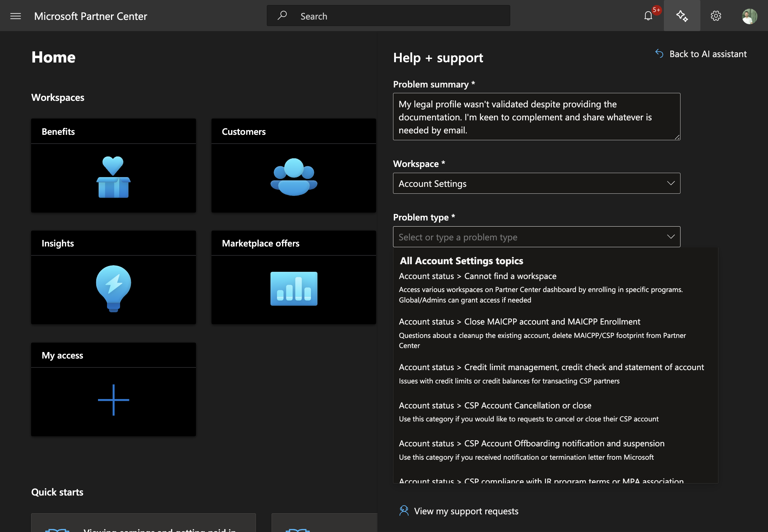
Task: Click the 'Workspaces' heading
Action: click(x=58, y=97)
